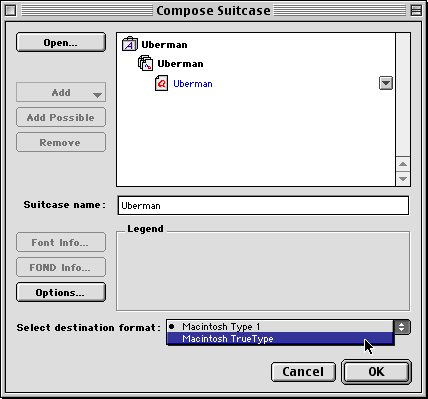Click the Add Possible button
The height and width of the screenshot is (399, 428).
61,117
